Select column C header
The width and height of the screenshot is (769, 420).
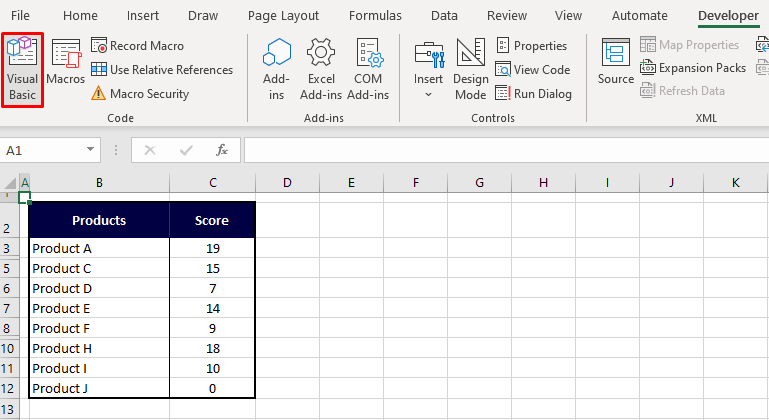(212, 183)
